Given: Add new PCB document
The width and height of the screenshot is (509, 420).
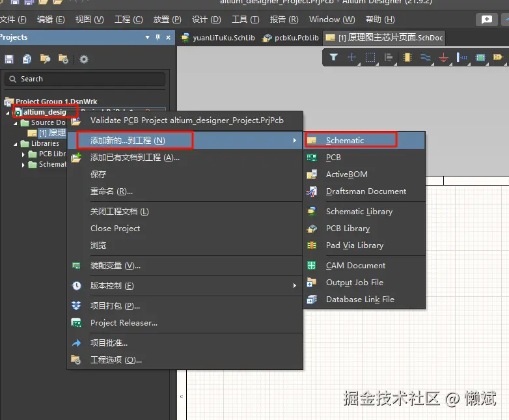Looking at the screenshot, I should click(365, 158).
